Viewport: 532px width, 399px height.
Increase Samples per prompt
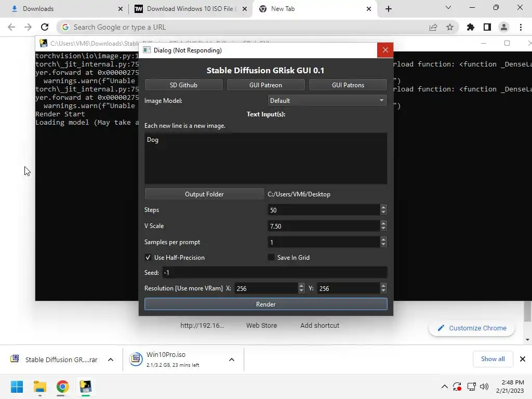coord(383,239)
